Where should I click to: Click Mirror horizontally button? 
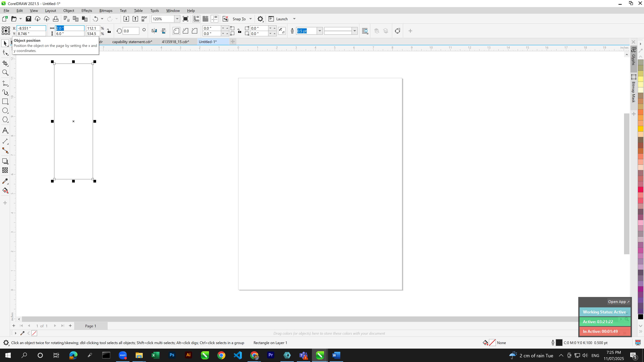pyautogui.click(x=154, y=31)
